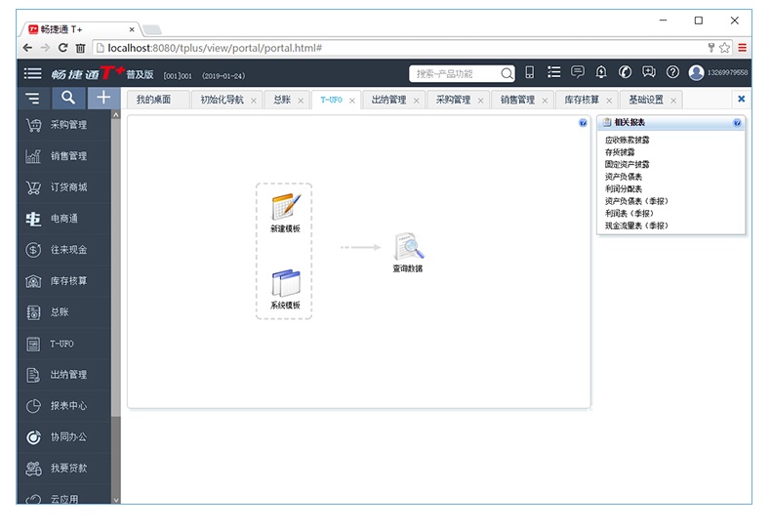Open the 资产负债表 report link
Screen dimensions: 771x532
(x=624, y=178)
